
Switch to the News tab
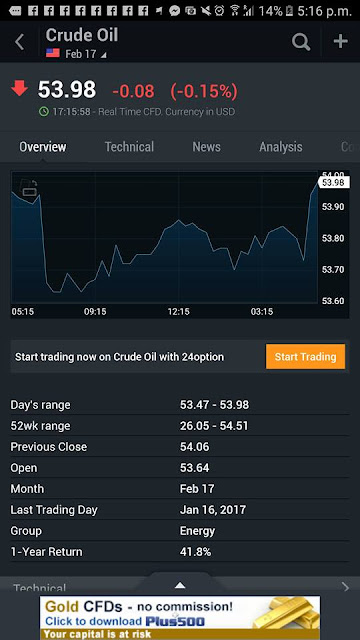207,147
